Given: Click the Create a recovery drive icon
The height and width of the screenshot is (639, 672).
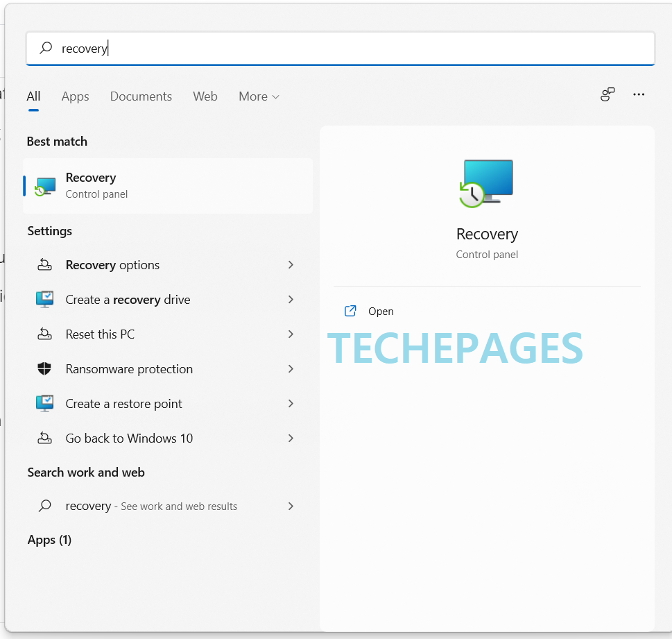Looking at the screenshot, I should [44, 300].
